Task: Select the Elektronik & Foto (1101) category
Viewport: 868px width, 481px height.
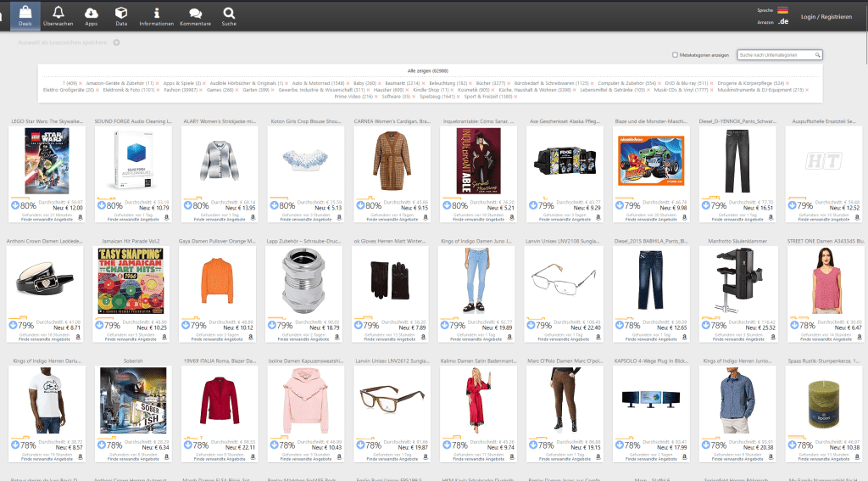Action: (x=129, y=90)
